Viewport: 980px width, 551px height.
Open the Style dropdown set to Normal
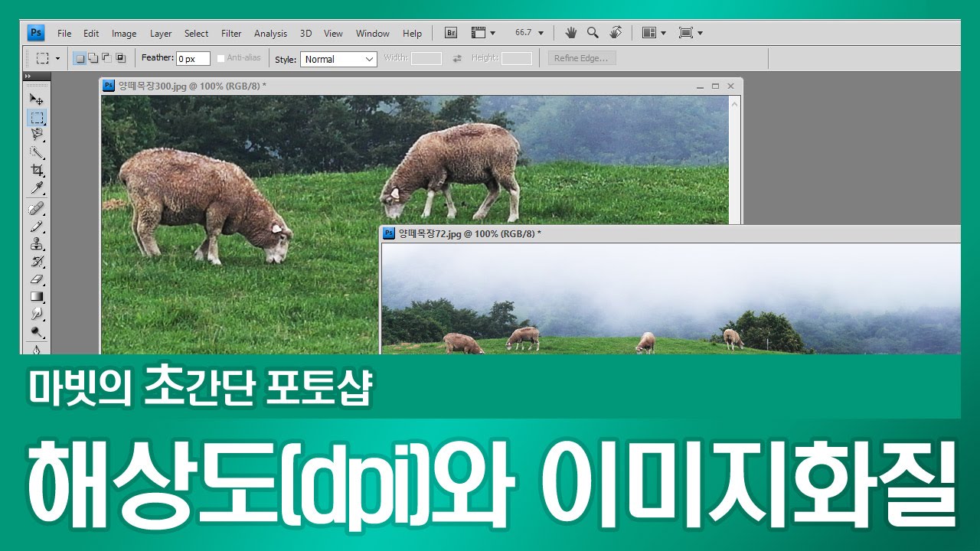pos(338,59)
